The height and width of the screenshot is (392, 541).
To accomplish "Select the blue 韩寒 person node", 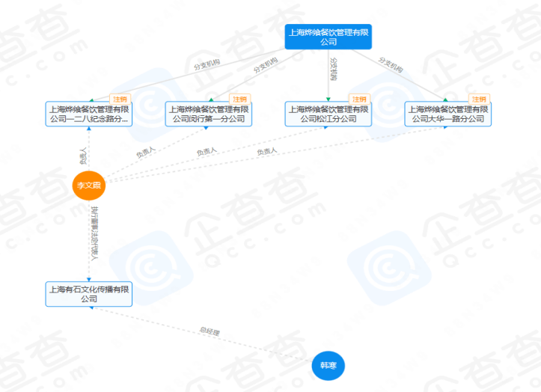I will pyautogui.click(x=328, y=365).
